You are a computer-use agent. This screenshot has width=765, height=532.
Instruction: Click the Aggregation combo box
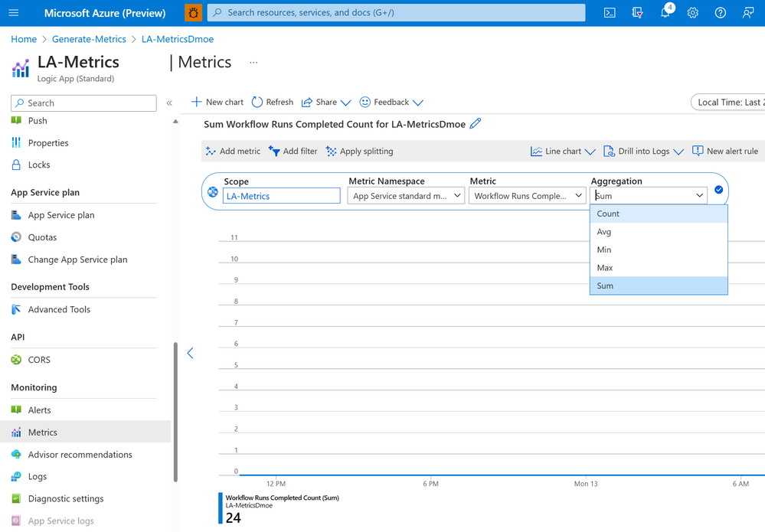click(x=649, y=196)
